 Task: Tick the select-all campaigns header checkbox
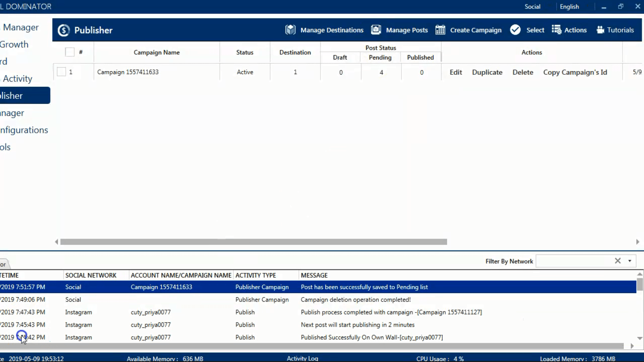[70, 52]
